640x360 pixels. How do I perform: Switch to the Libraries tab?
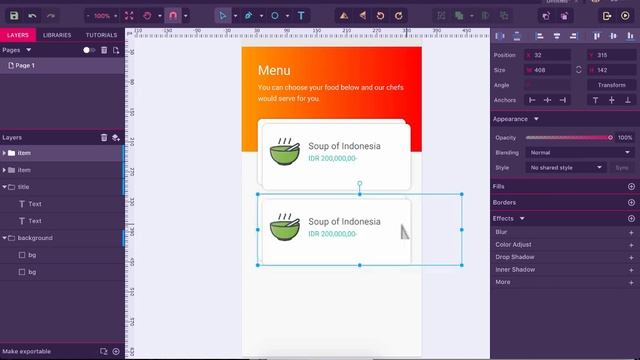pos(57,35)
